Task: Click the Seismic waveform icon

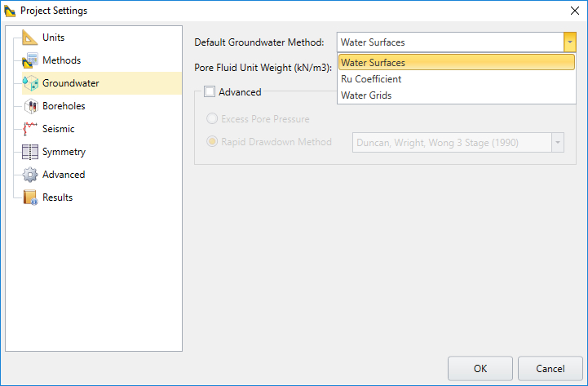Action: (30, 129)
